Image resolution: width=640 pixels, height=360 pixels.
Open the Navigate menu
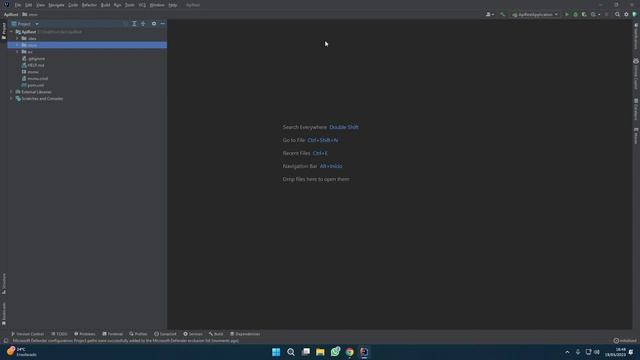tap(56, 5)
